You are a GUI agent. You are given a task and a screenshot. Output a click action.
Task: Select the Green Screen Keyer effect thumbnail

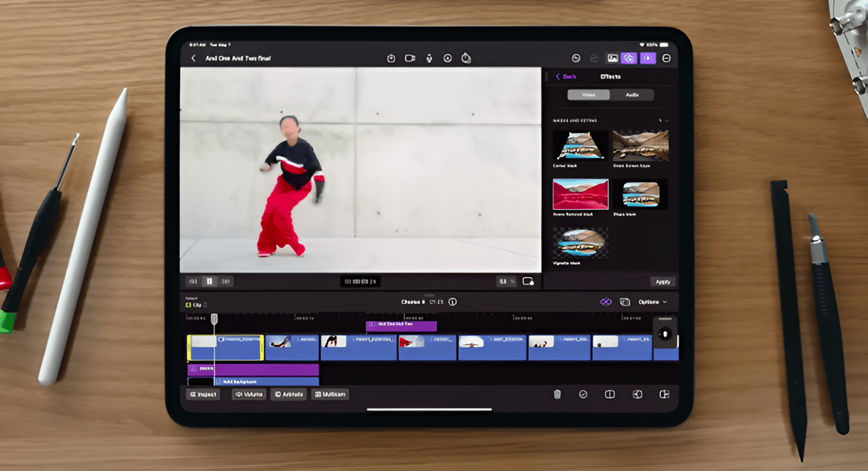pyautogui.click(x=640, y=145)
